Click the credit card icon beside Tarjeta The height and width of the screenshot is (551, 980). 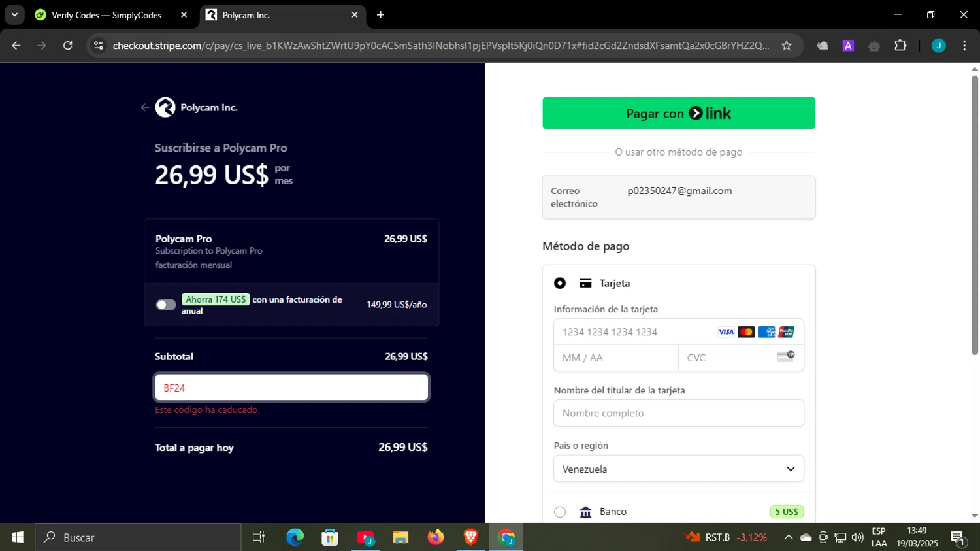pos(585,283)
